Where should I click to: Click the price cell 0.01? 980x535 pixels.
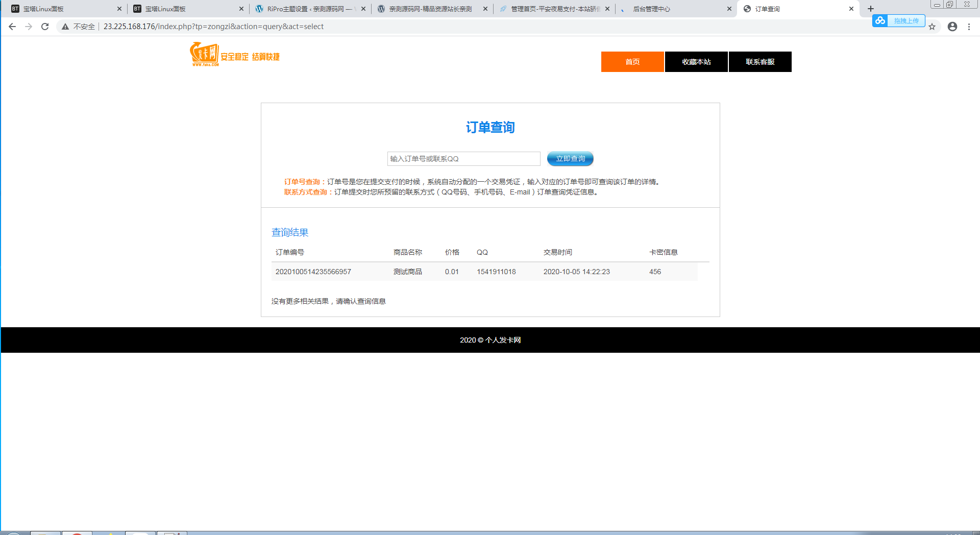coord(452,272)
